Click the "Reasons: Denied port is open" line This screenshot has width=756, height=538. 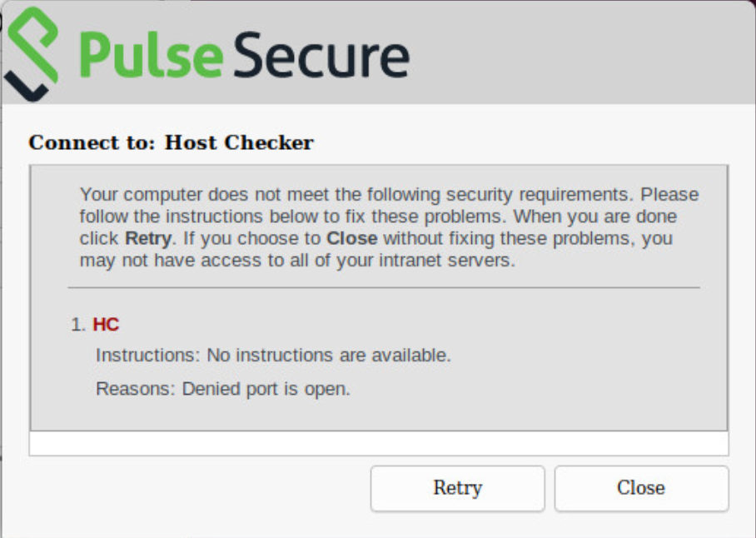pos(223,389)
